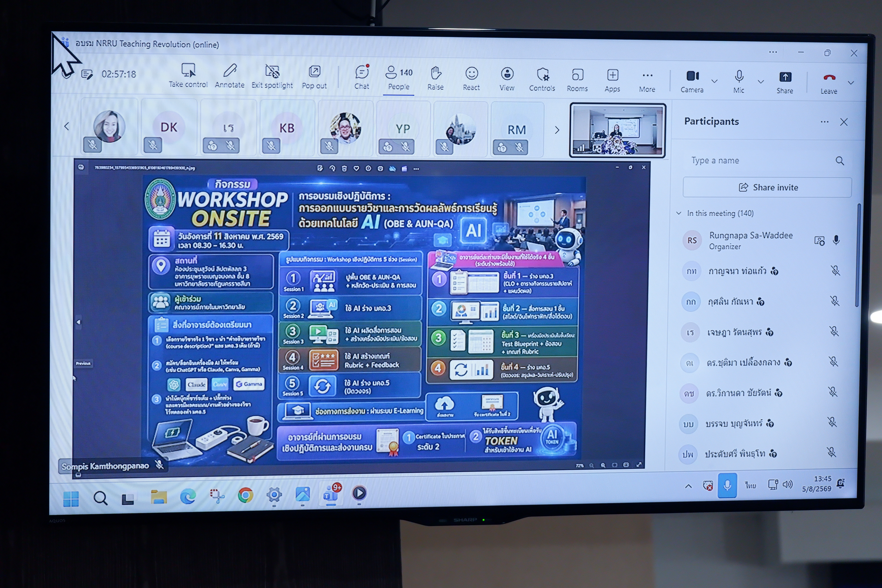Open file info icon in Photos viewer
This screenshot has height=588, width=882.
[x=368, y=169]
